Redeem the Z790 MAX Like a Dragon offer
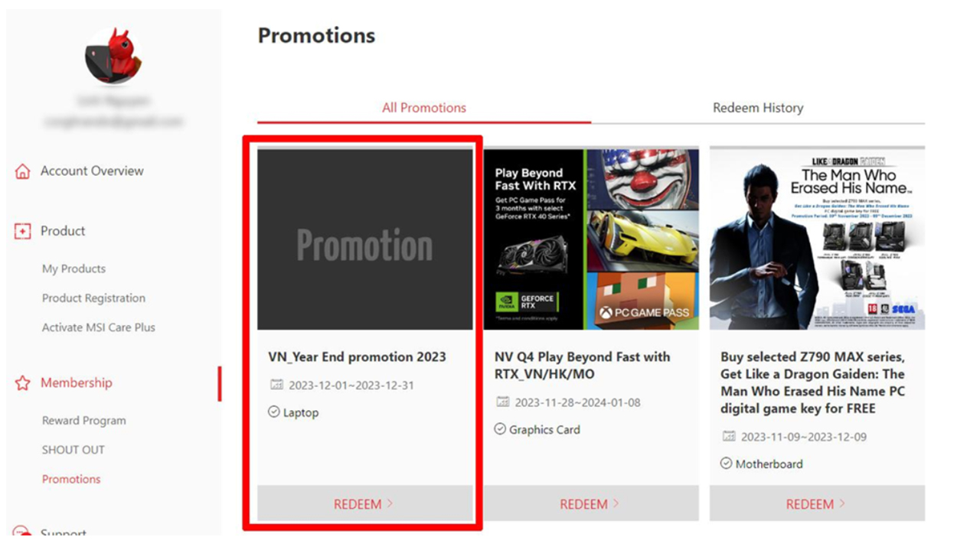 coord(817,503)
